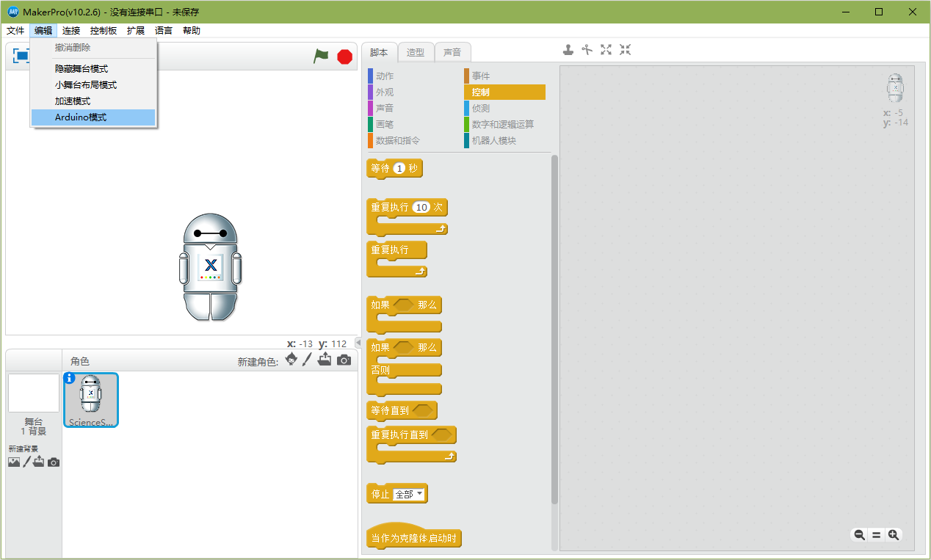
Task: Upload a sprite from file
Action: click(324, 360)
